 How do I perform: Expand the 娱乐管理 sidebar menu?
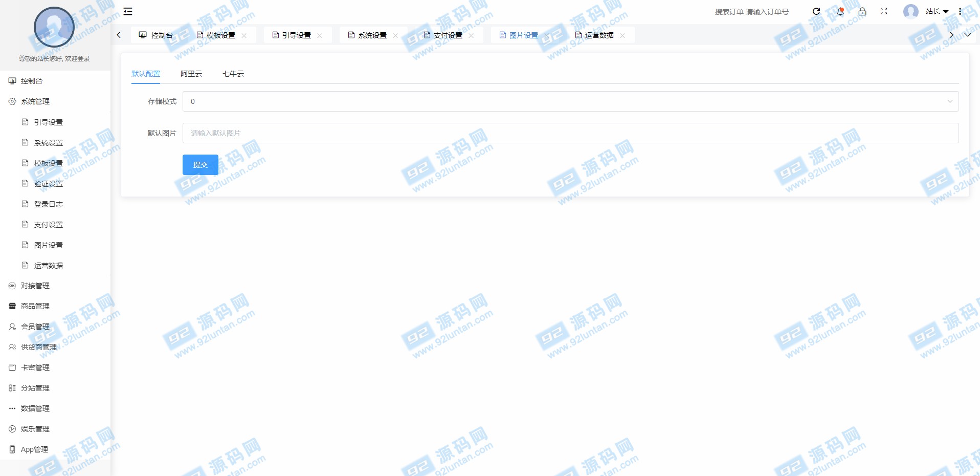tap(55, 429)
